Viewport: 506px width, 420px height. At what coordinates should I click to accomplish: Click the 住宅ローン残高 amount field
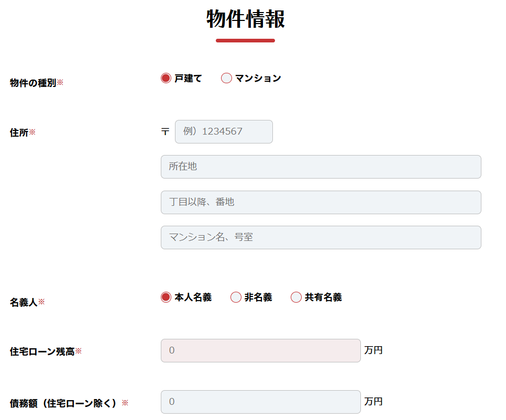pyautogui.click(x=261, y=351)
